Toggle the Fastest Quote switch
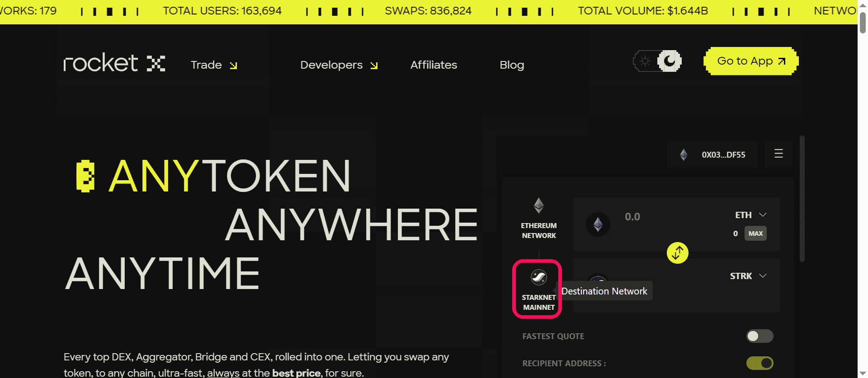The width and height of the screenshot is (868, 378). point(759,336)
